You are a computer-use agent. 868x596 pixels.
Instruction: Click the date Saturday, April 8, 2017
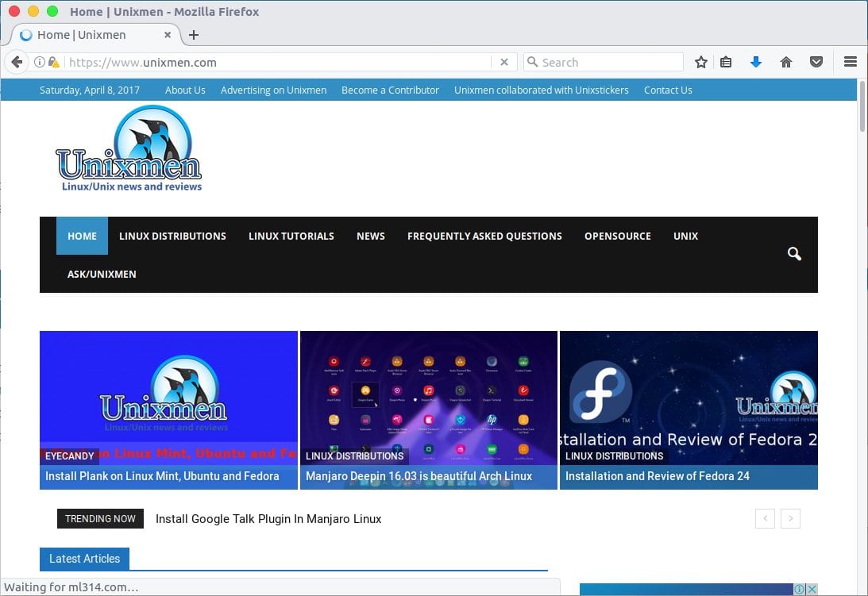tap(90, 90)
